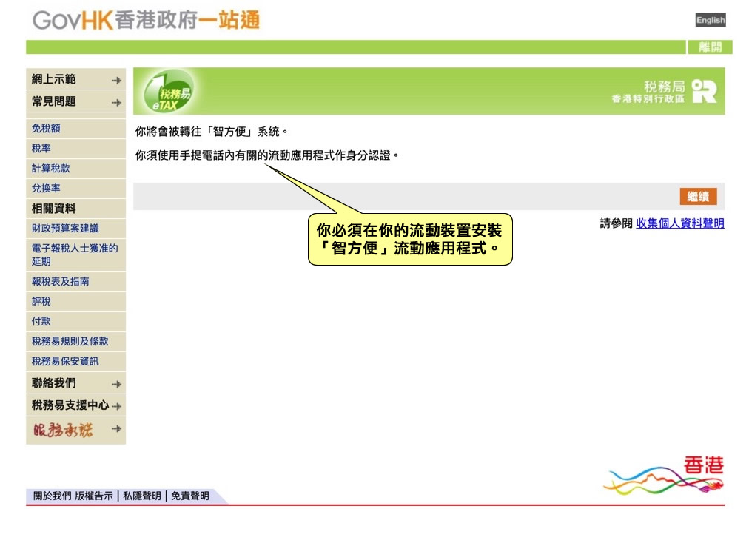The height and width of the screenshot is (560, 749).
Task: Click the 免稅額 sidebar link
Action: point(46,129)
